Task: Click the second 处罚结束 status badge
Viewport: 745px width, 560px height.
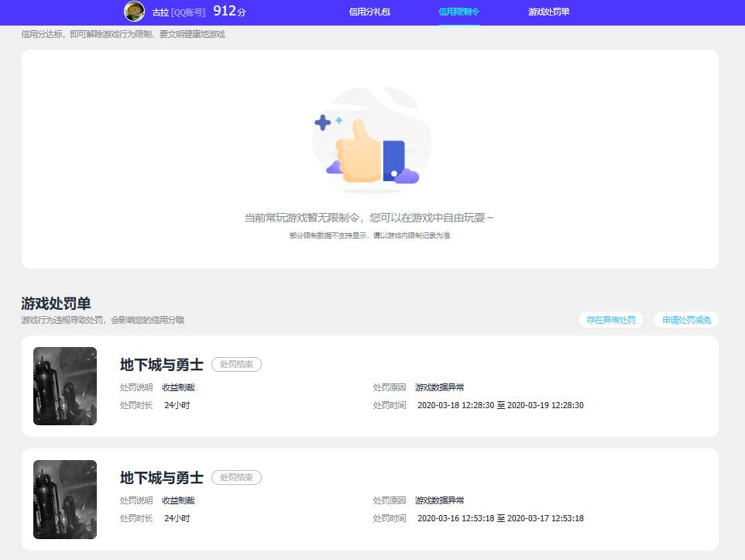Action: 237,478
